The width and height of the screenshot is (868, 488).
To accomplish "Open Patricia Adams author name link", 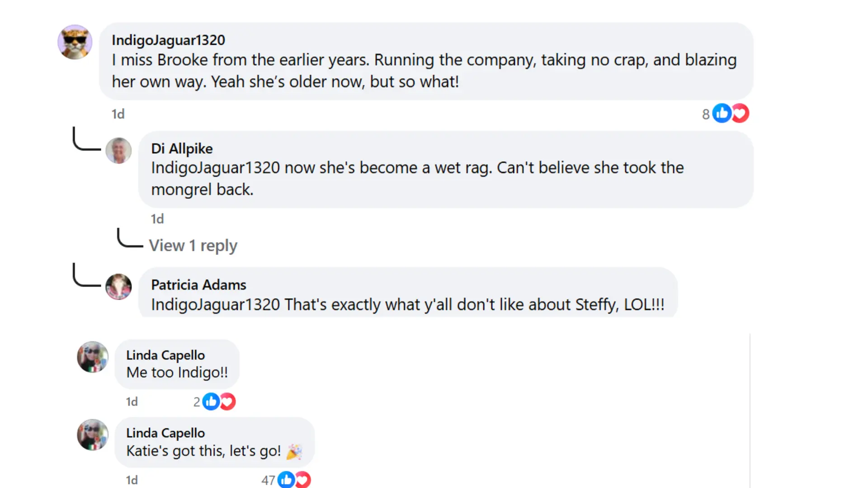I will 198,285.
